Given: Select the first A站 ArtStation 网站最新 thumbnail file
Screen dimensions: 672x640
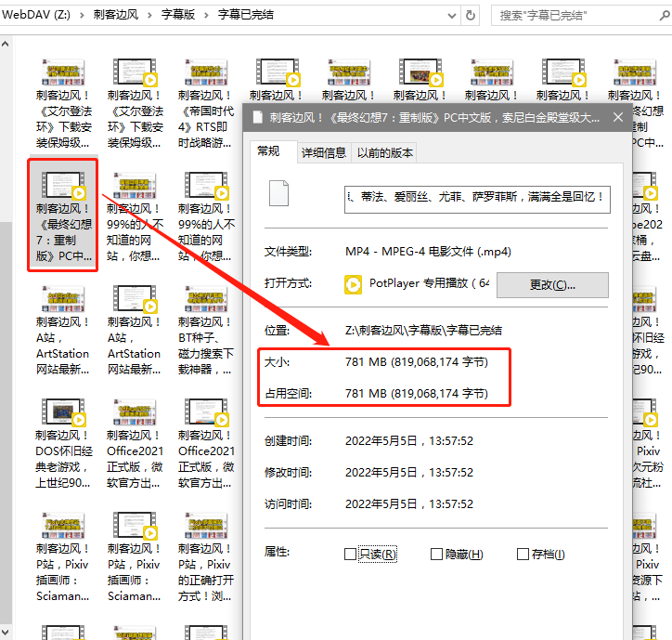Looking at the screenshot, I should [x=63, y=330].
